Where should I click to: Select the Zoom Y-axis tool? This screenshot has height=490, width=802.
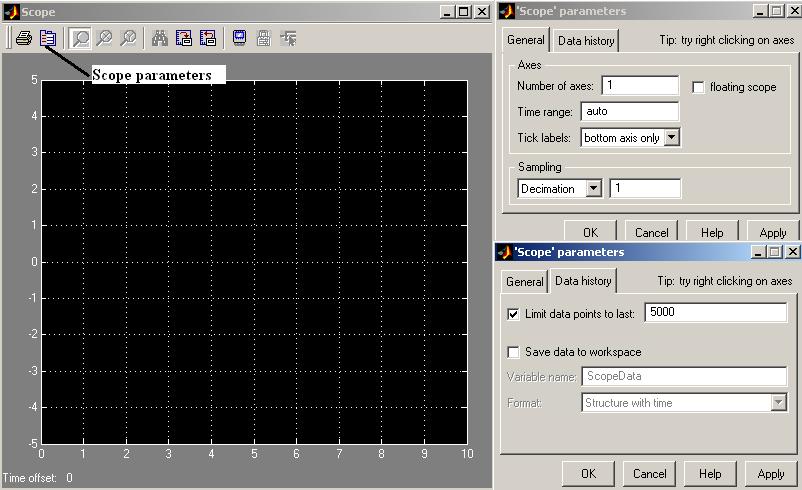click(128, 38)
